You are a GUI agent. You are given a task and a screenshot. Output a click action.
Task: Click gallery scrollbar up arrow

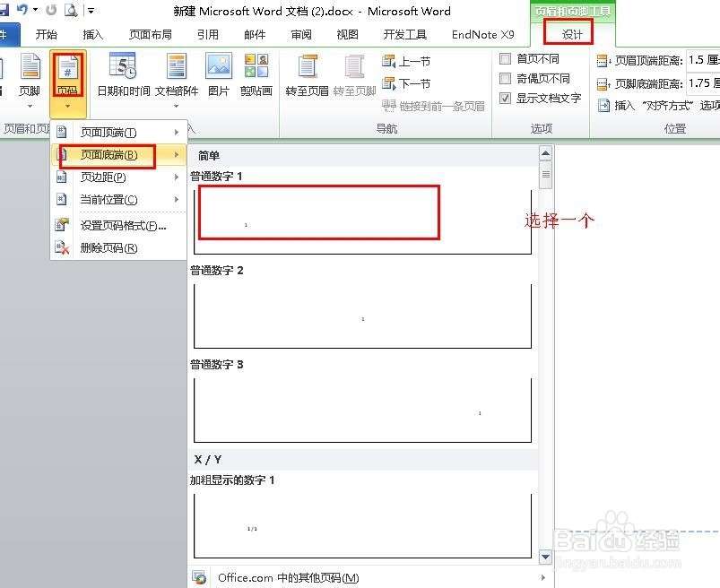pos(545,153)
